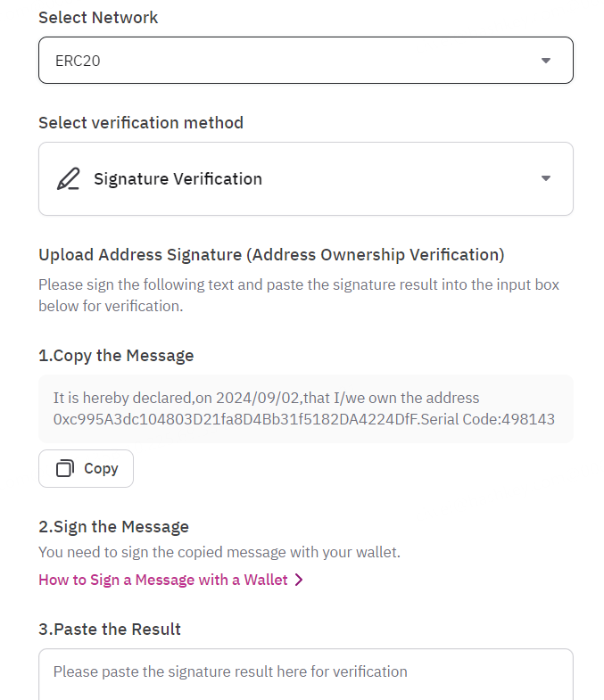The image size is (604, 700).
Task: Expand the verification method dropdown arrow
Action: (x=546, y=178)
